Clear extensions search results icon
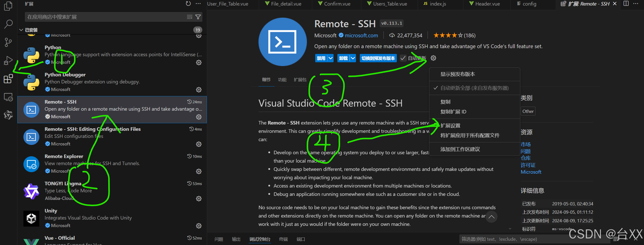Viewport: 644px width, 245px height. pos(190,17)
